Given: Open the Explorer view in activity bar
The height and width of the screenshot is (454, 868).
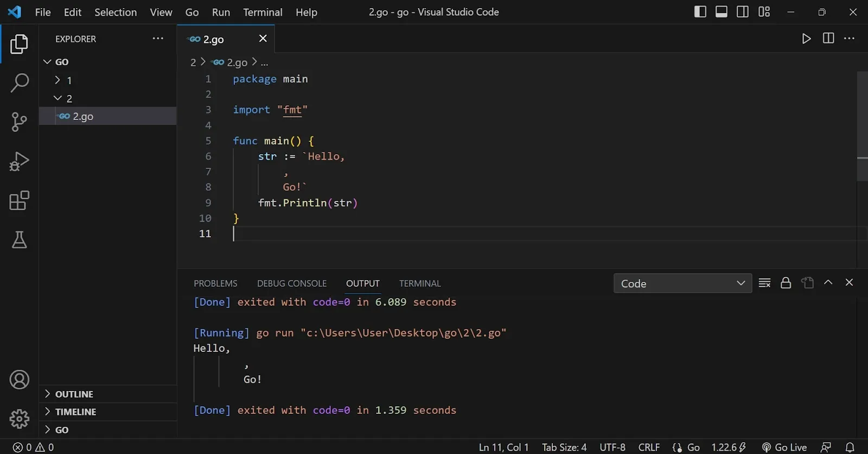Looking at the screenshot, I should click(x=19, y=44).
